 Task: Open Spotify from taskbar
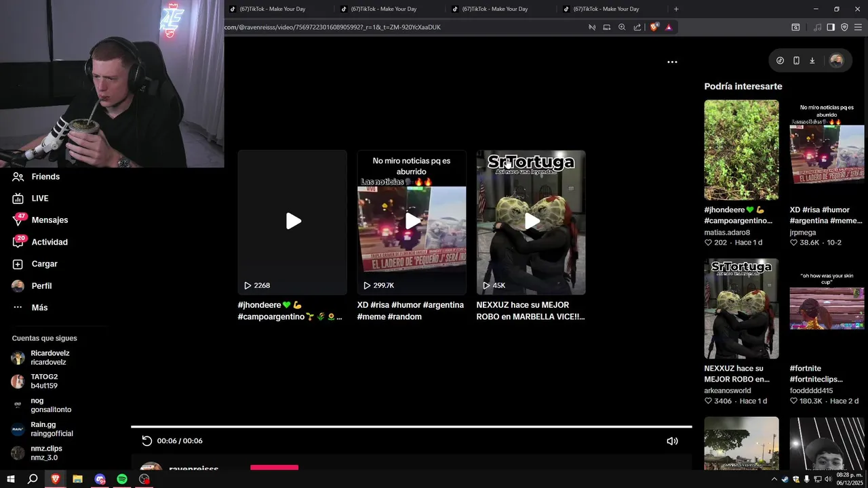[122, 479]
